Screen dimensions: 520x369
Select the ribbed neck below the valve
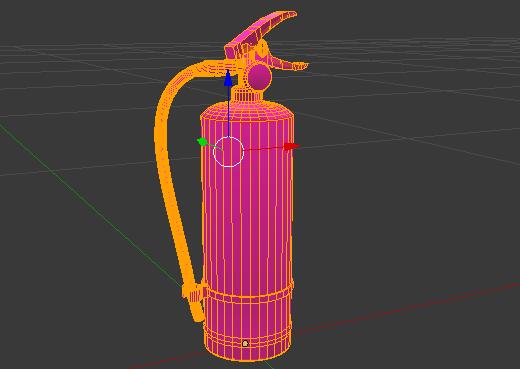(x=248, y=95)
